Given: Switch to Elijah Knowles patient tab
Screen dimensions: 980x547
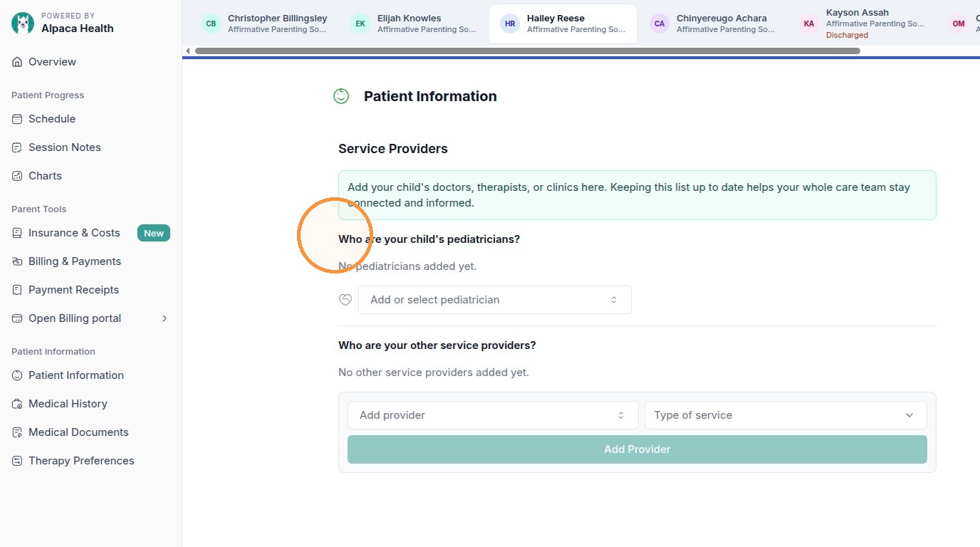Looking at the screenshot, I should [415, 24].
